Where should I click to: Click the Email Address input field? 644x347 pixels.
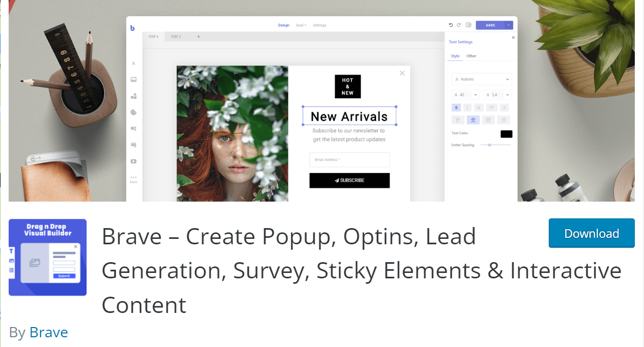click(x=350, y=159)
